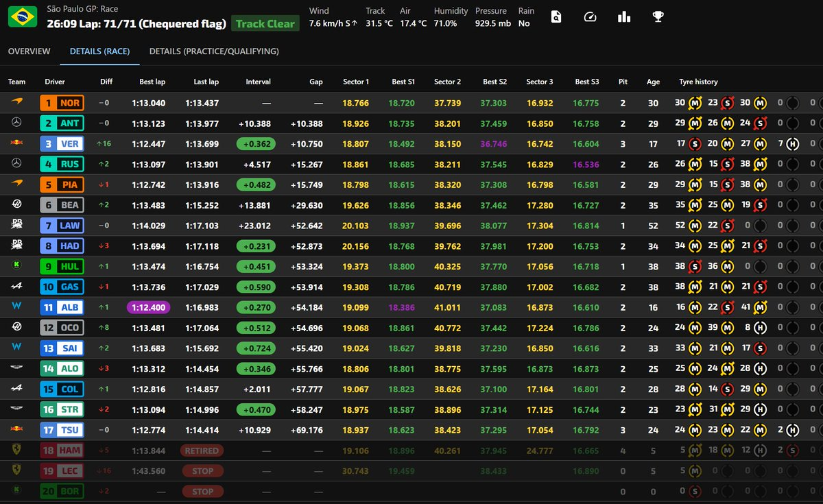Image resolution: width=823 pixels, height=504 pixels.
Task: Click the Ferrari logo beside HAM
Action: (x=17, y=451)
